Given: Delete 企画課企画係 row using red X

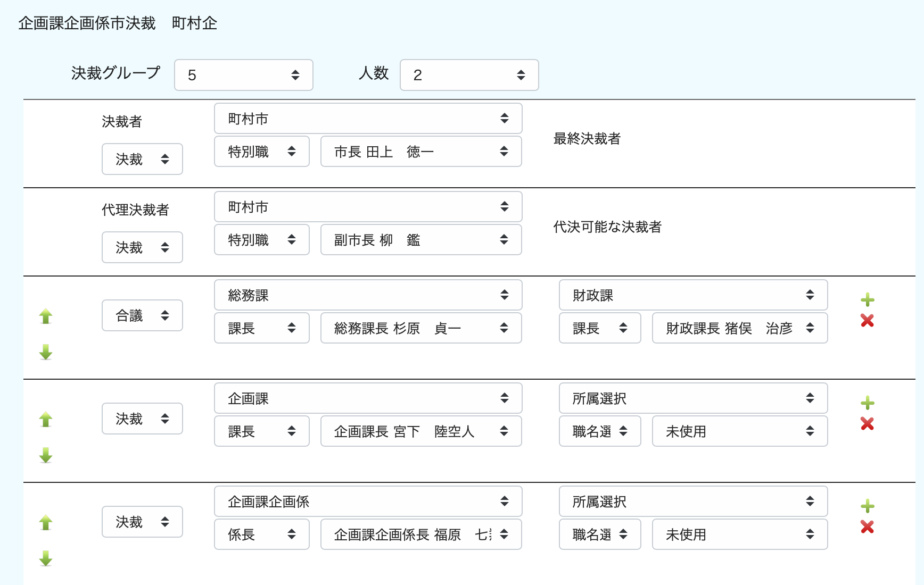Looking at the screenshot, I should pyautogui.click(x=867, y=526).
